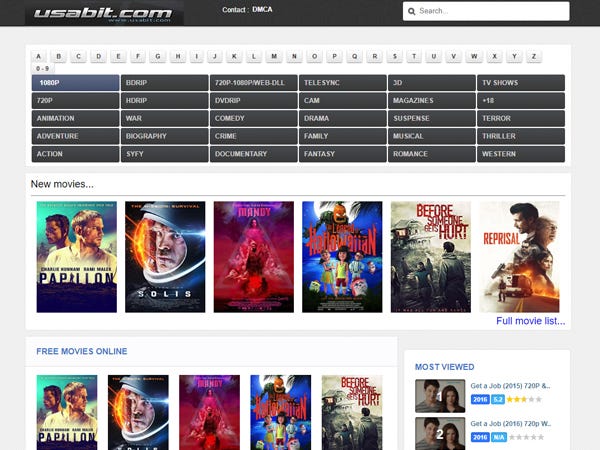Click the FREE MOVIES ONLINE heading

point(82,351)
